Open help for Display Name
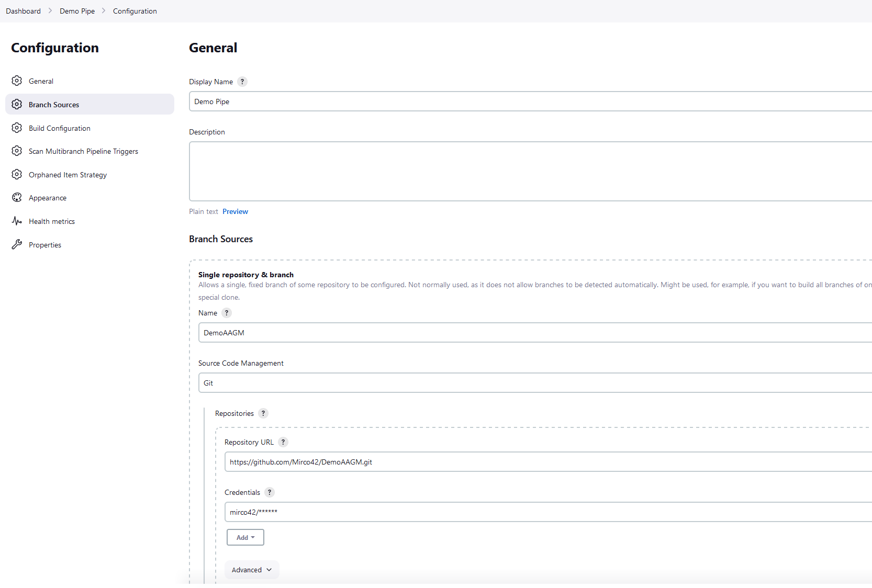The image size is (872, 588). 242,82
